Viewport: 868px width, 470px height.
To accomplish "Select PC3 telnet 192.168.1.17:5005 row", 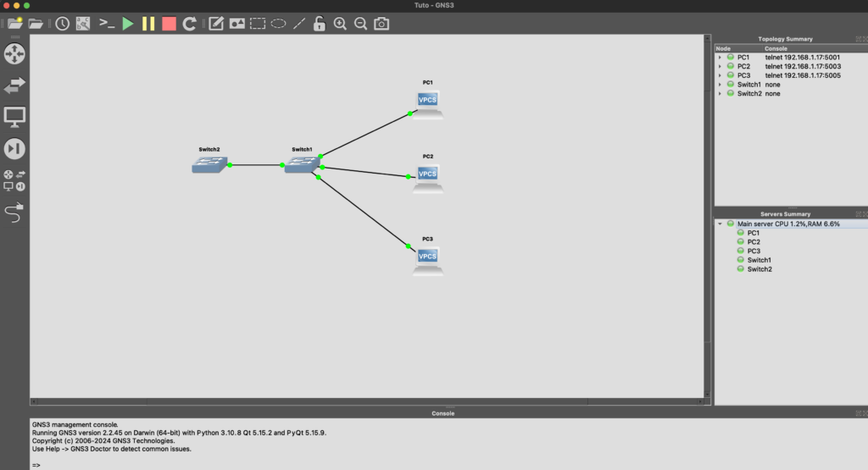I will (x=792, y=75).
